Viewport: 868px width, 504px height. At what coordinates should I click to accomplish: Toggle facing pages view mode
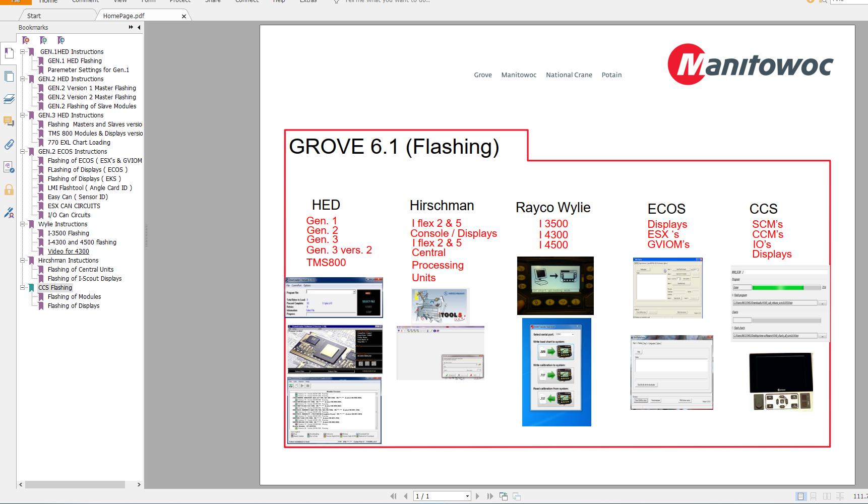click(x=827, y=496)
